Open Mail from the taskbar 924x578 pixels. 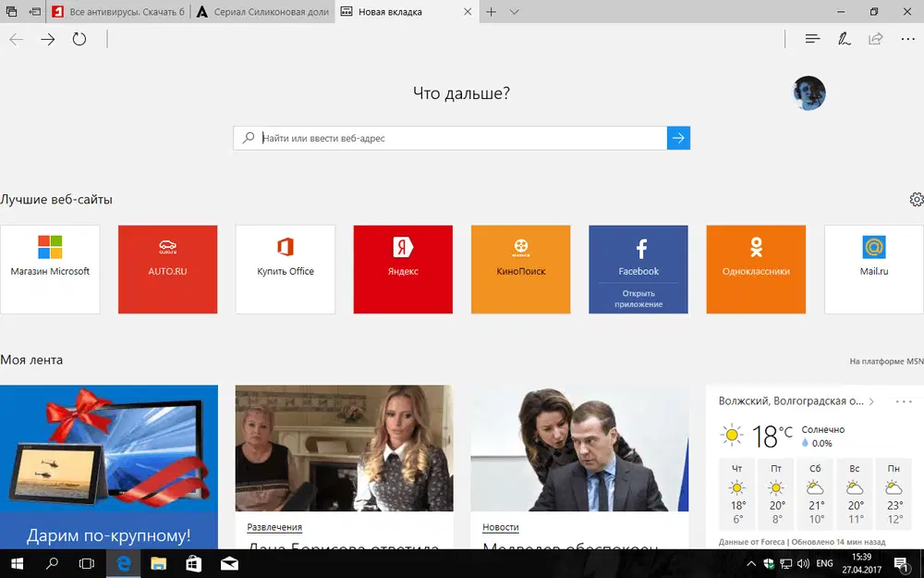pyautogui.click(x=228, y=563)
